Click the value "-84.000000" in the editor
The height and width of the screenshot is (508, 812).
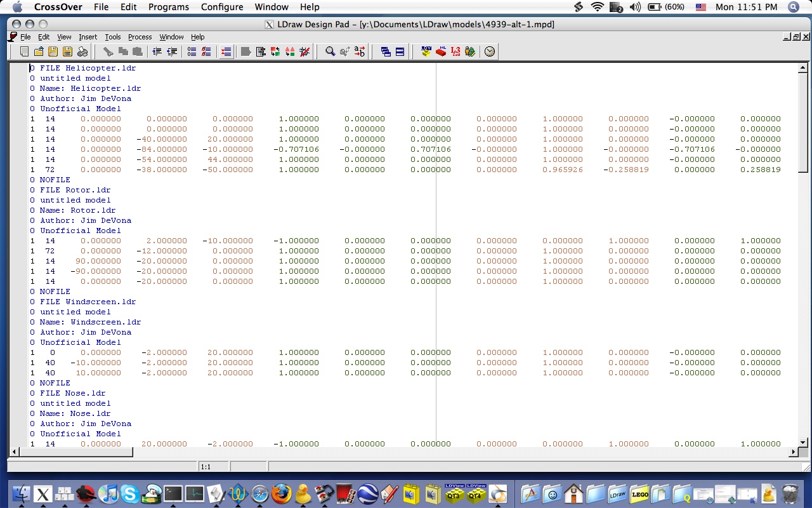pos(162,149)
